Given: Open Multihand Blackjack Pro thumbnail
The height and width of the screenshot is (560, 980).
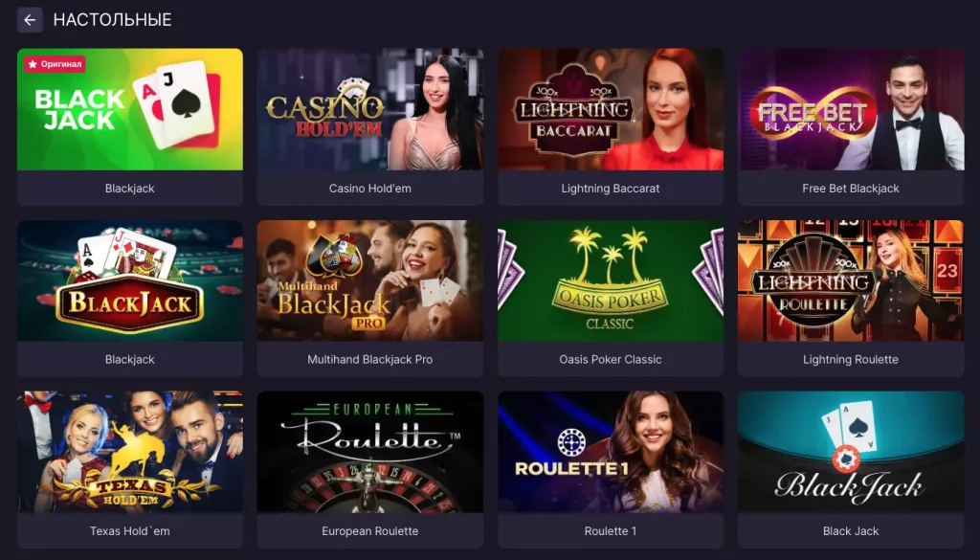Looking at the screenshot, I should pyautogui.click(x=370, y=280).
